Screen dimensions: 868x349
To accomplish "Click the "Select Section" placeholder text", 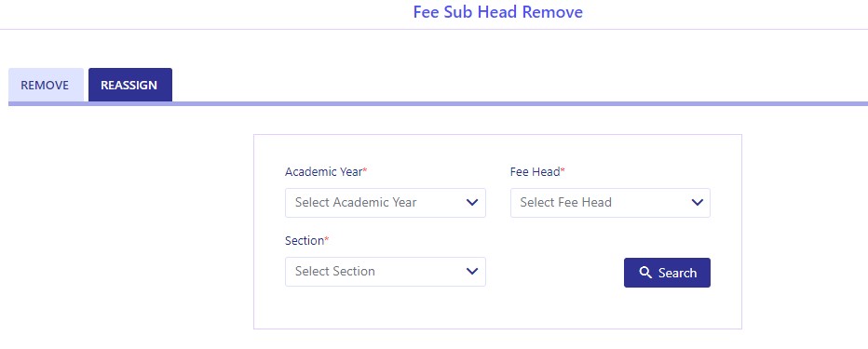I will [335, 271].
